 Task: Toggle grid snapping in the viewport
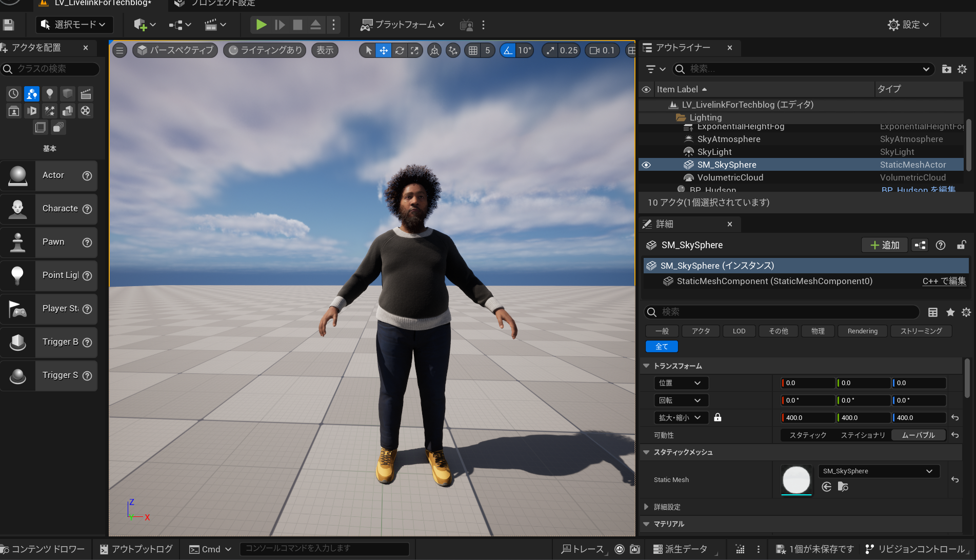pos(473,50)
